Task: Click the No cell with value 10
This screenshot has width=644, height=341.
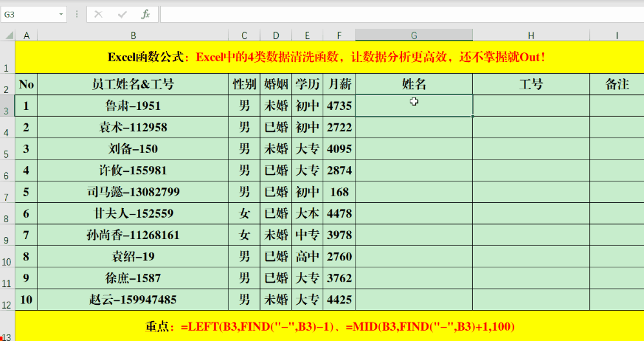Action: click(x=26, y=300)
